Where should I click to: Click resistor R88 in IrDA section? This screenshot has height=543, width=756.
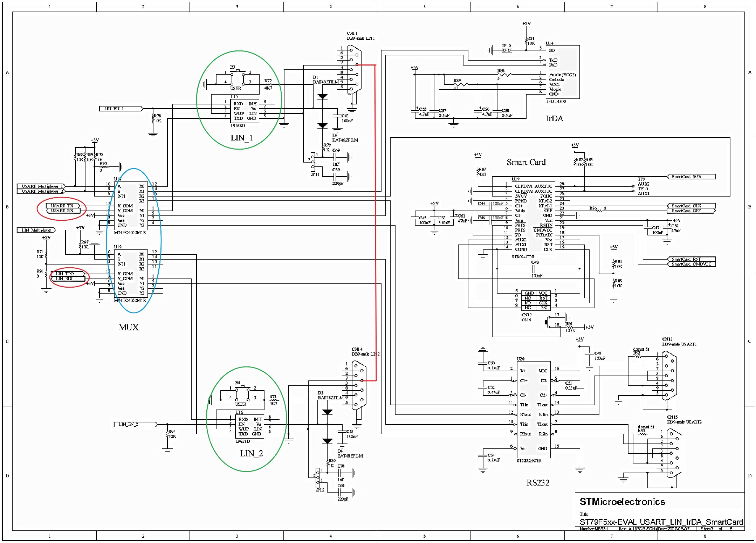[x=504, y=74]
